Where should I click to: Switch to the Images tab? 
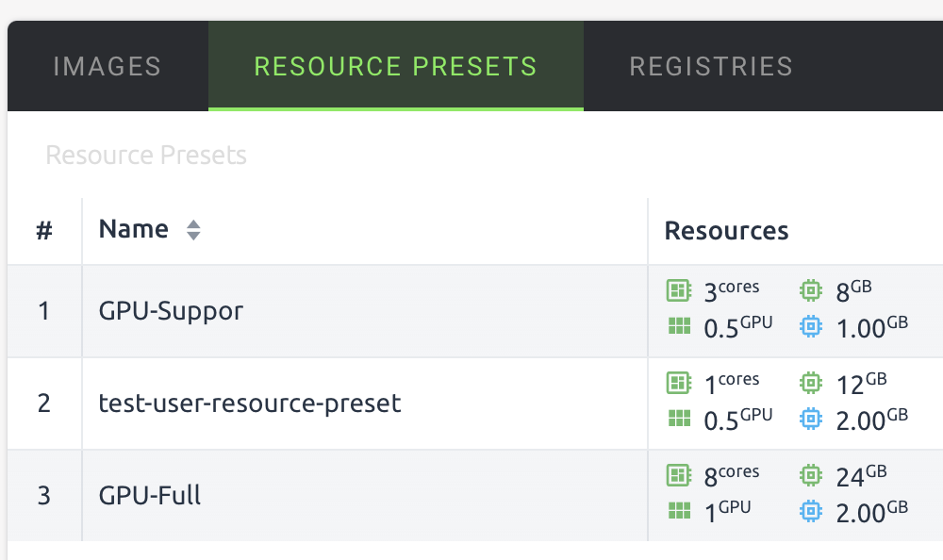pos(108,67)
